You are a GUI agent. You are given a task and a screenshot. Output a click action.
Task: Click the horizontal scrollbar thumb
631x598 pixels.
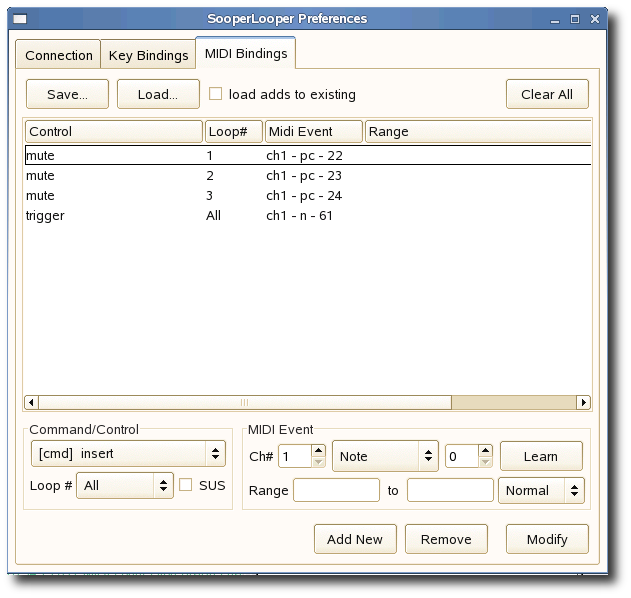click(x=245, y=402)
